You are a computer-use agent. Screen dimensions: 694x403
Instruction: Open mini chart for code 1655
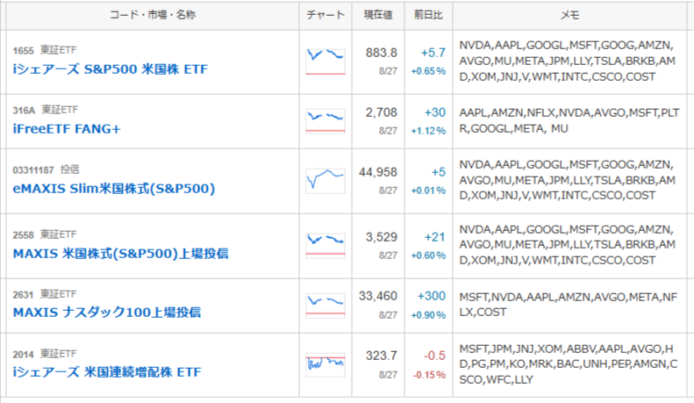tap(325, 61)
